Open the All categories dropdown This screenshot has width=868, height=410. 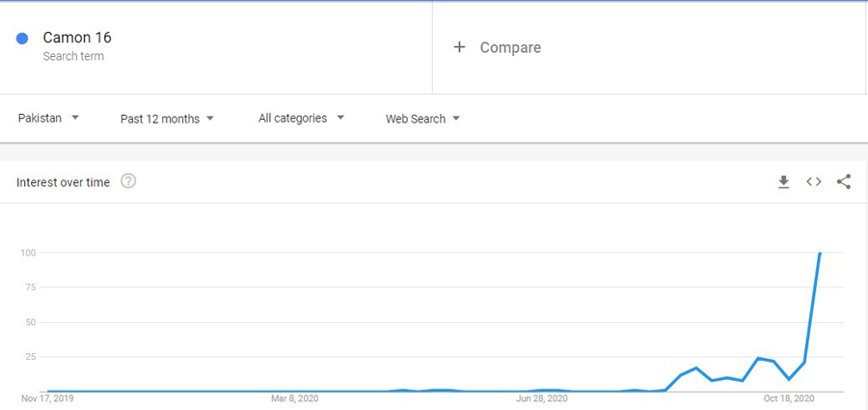coord(300,119)
